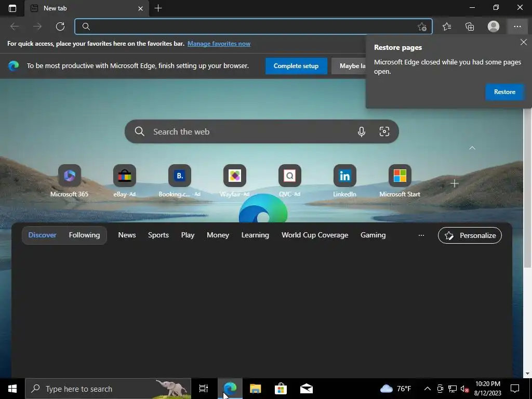Open the Learning feed category

(255, 235)
